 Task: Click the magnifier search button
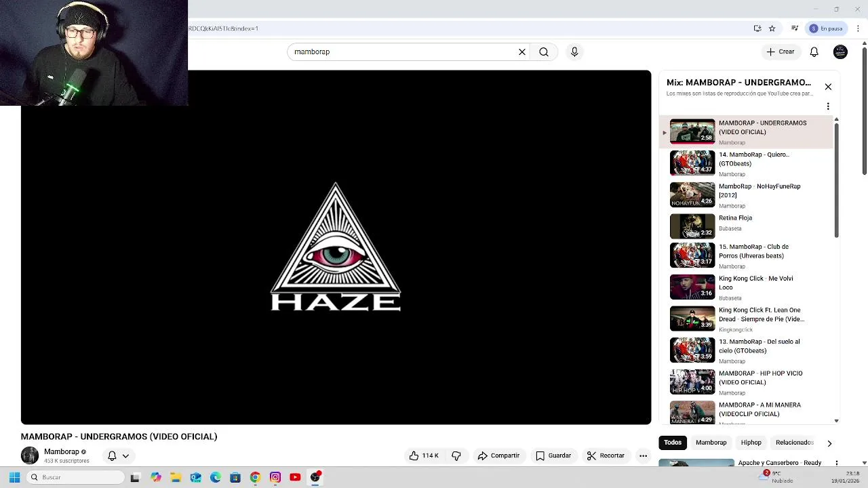(x=544, y=52)
